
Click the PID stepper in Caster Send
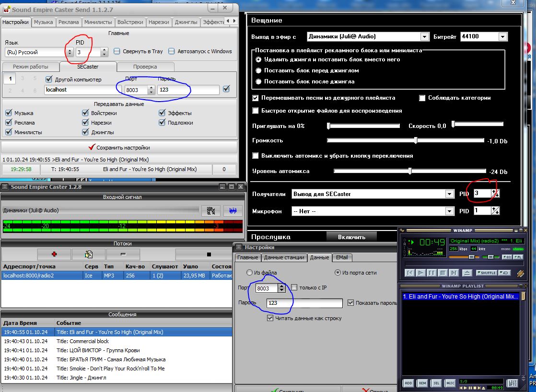click(104, 52)
